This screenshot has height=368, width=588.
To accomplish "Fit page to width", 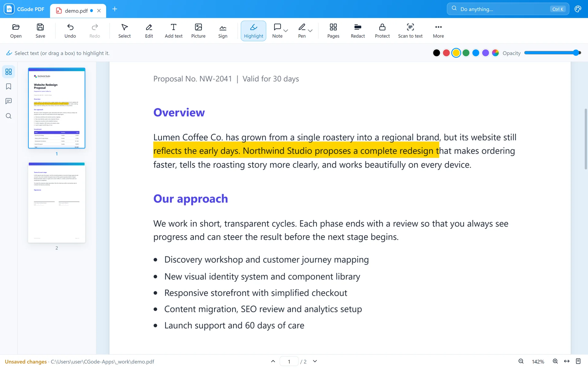I will (567, 361).
